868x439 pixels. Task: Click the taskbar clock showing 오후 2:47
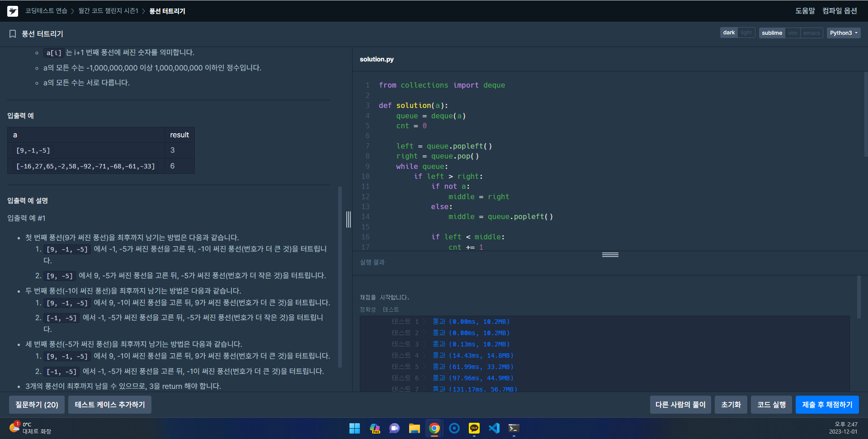[x=843, y=428]
